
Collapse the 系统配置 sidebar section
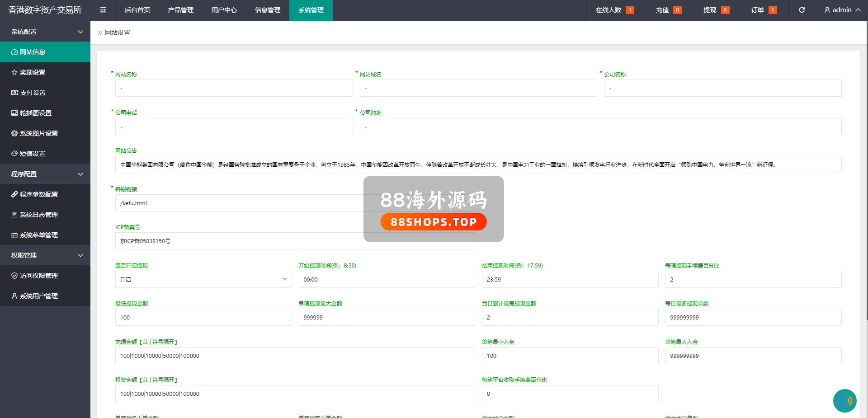(x=45, y=32)
